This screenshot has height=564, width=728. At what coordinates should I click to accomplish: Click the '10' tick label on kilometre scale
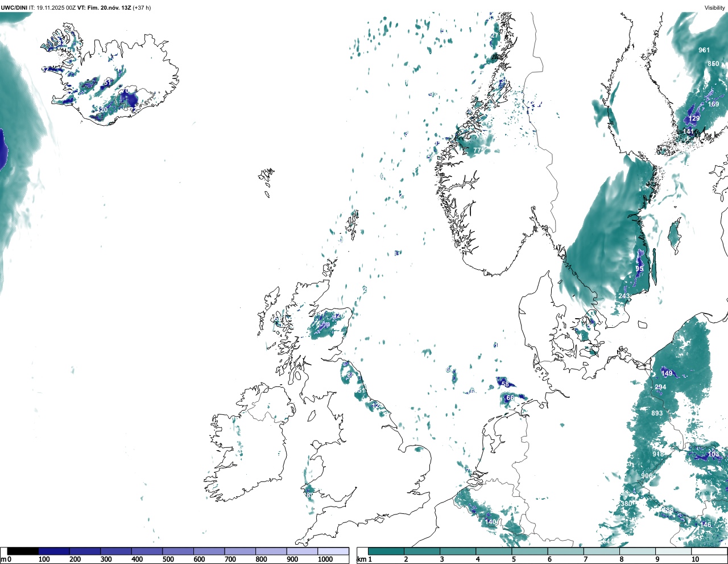(695, 559)
